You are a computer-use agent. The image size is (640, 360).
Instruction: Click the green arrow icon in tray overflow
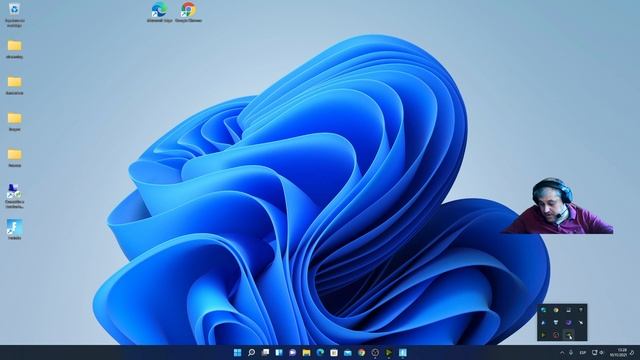544,335
